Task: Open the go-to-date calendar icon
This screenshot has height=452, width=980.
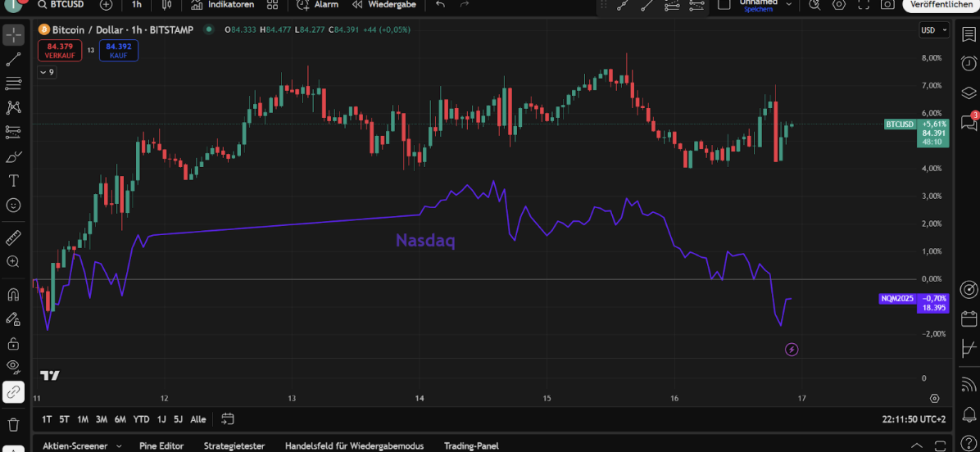Action: click(228, 419)
